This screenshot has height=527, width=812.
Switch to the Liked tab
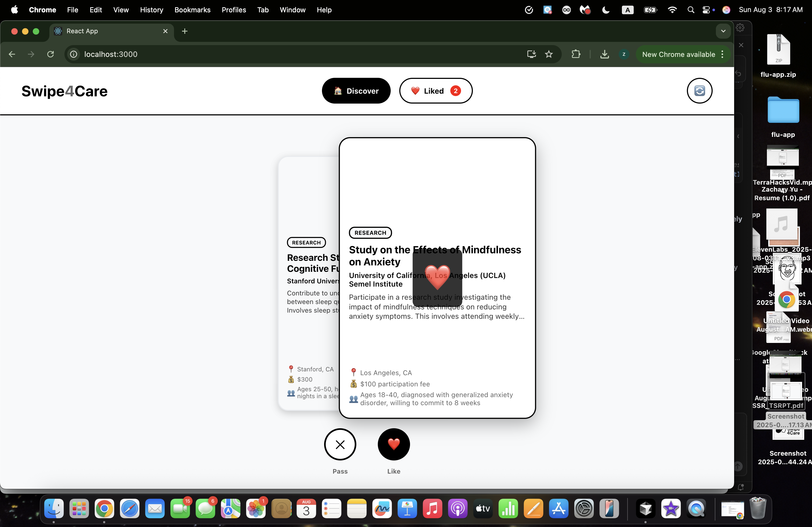point(435,91)
